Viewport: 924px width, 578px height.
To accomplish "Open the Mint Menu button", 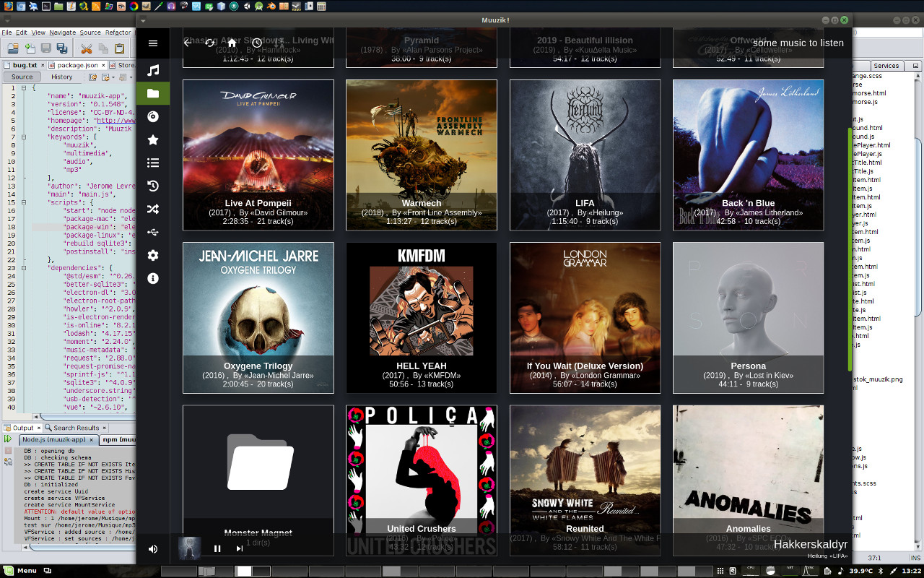I will (19, 571).
